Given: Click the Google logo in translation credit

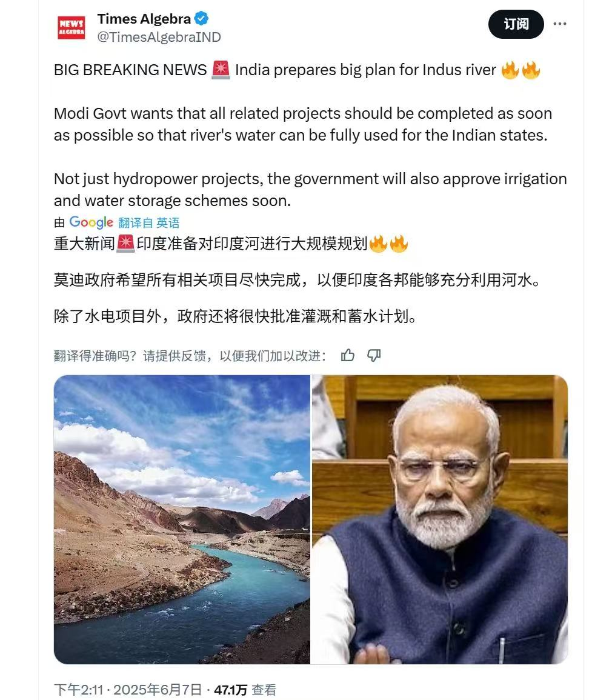Looking at the screenshot, I should pyautogui.click(x=91, y=222).
